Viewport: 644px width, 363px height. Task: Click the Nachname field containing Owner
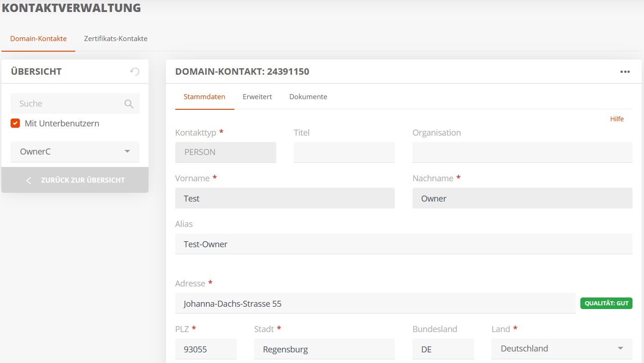coord(522,198)
